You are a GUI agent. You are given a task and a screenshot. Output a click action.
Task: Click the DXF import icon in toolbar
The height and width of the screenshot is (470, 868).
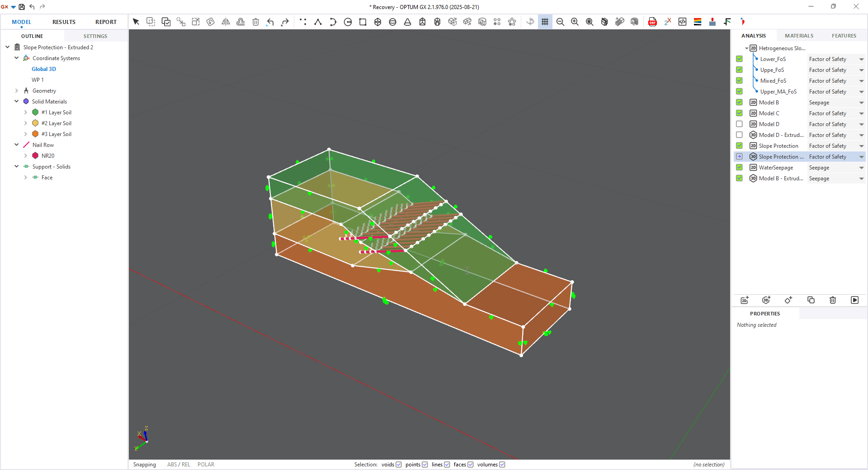[652, 22]
